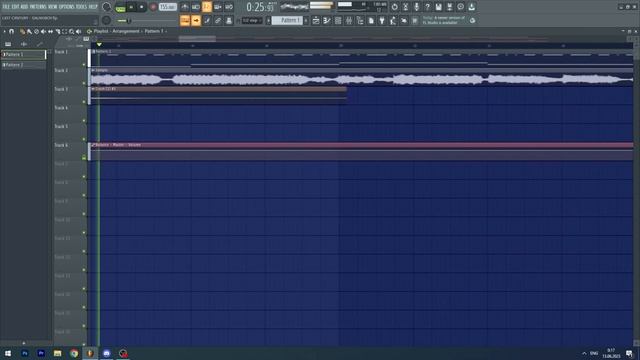Viewport: 640px width, 360px height.
Task: Open the Pattern 1 breadcrumb dropdown in Playlist title
Action: click(x=156, y=31)
